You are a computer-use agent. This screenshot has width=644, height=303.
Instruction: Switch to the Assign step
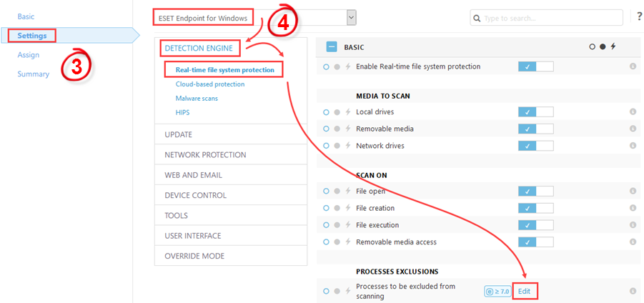coord(29,55)
